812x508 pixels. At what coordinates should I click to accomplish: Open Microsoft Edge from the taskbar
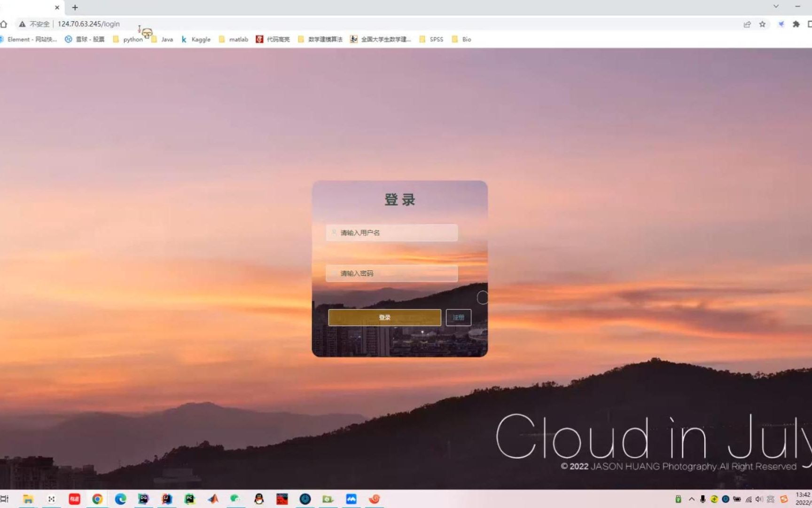pos(120,499)
